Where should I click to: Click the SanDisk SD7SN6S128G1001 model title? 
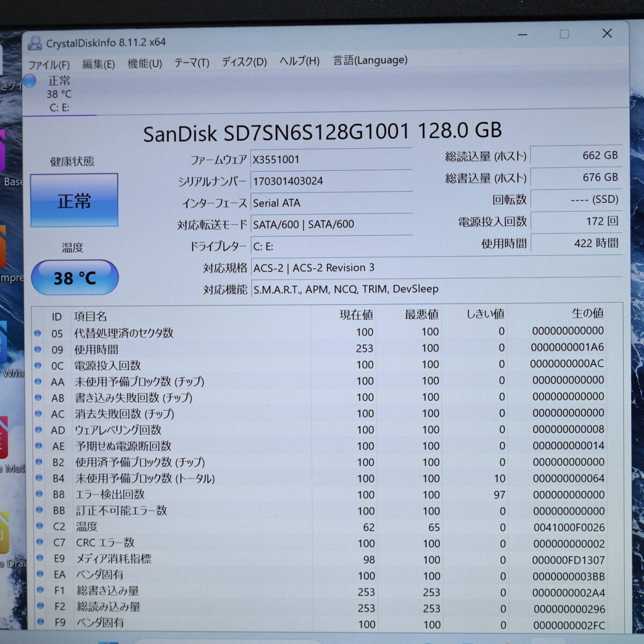pos(323,131)
